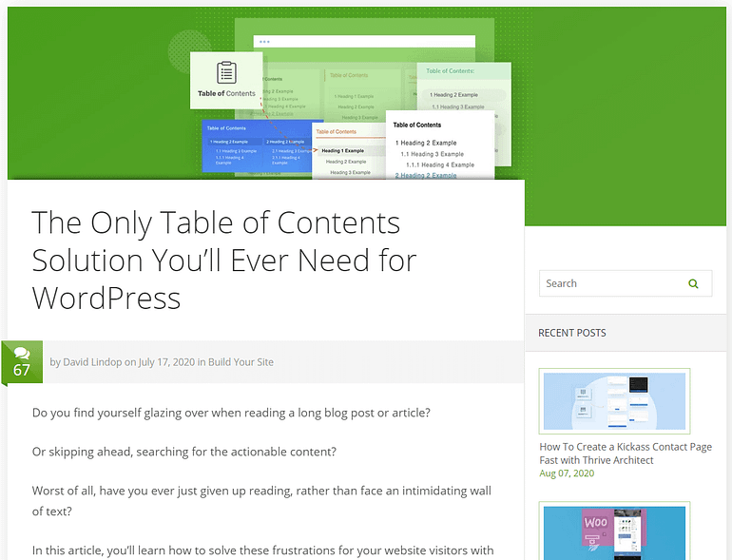
Task: Open the Kickass Contact Page post thumbnail
Action: point(614,401)
